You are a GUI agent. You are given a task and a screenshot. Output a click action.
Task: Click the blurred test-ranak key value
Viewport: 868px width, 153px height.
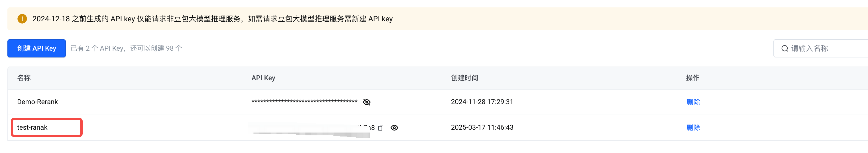coord(311,129)
